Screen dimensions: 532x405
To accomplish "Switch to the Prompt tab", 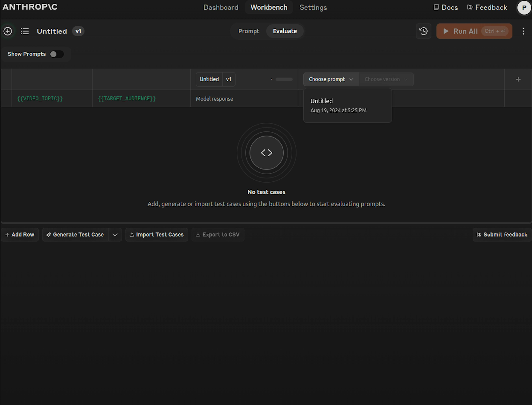I will click(x=249, y=31).
